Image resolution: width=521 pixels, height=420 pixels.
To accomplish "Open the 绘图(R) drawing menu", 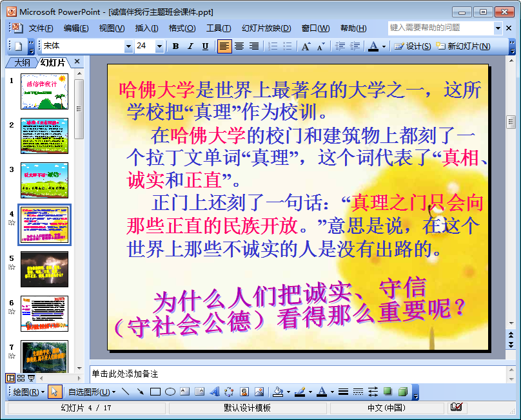I will [28, 392].
